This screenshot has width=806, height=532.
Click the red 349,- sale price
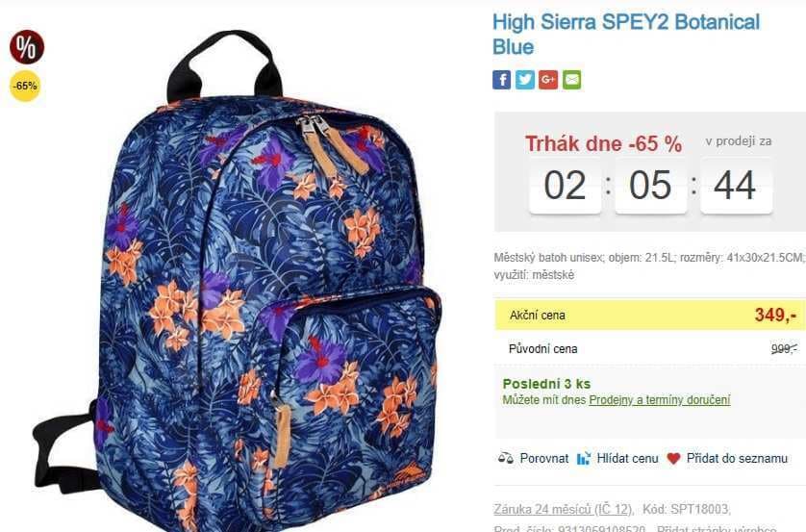[x=775, y=315]
